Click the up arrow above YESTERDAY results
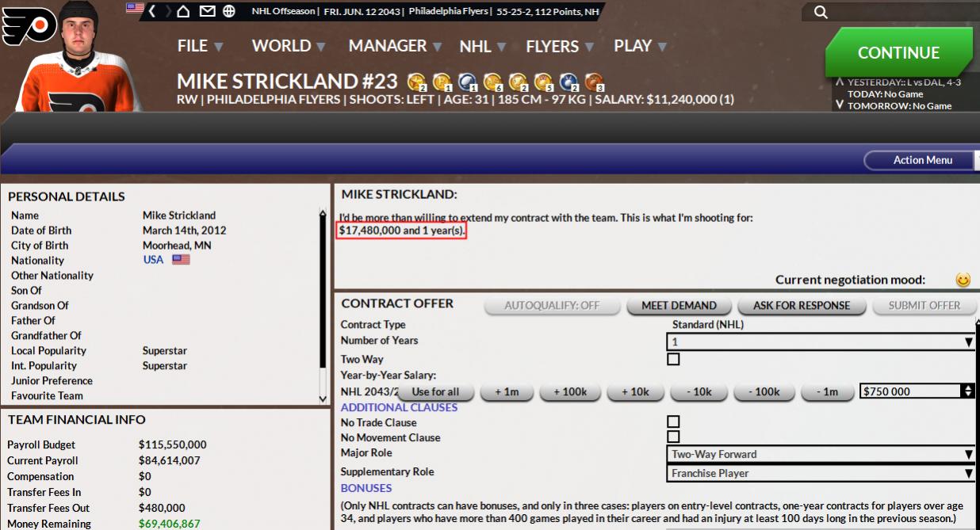 (840, 81)
